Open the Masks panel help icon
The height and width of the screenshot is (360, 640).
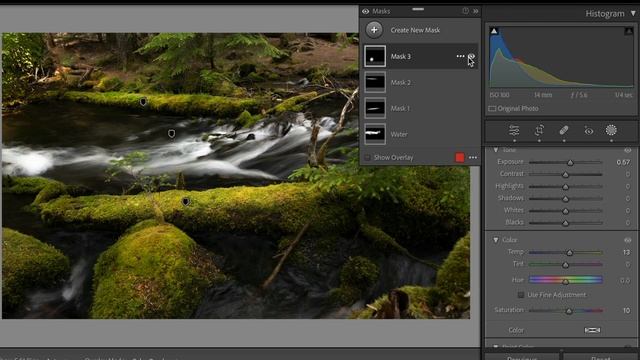pos(465,11)
